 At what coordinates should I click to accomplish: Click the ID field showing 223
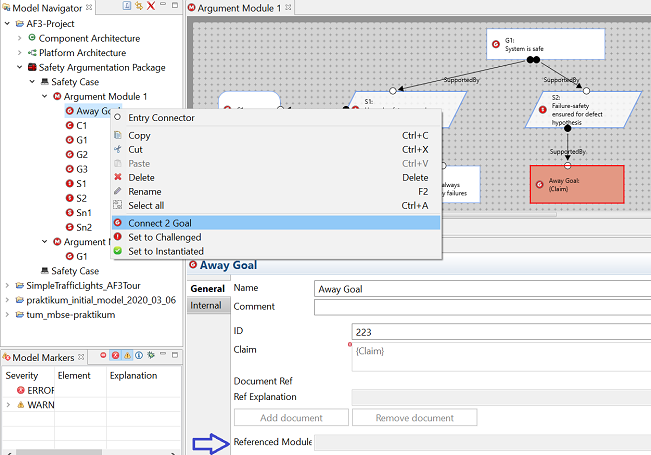click(501, 332)
